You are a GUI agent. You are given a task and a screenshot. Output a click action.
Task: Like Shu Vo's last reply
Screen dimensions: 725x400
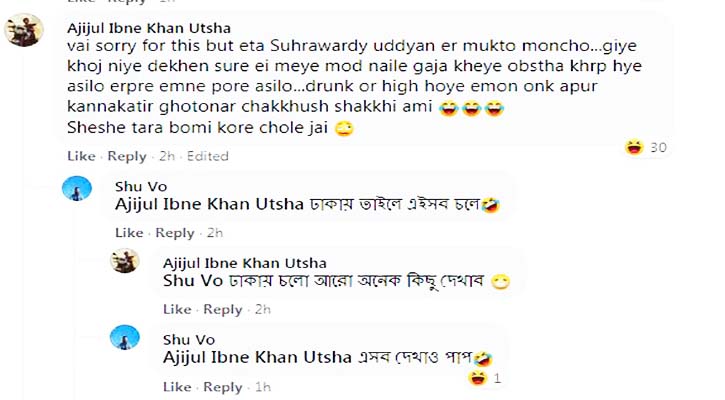177,387
